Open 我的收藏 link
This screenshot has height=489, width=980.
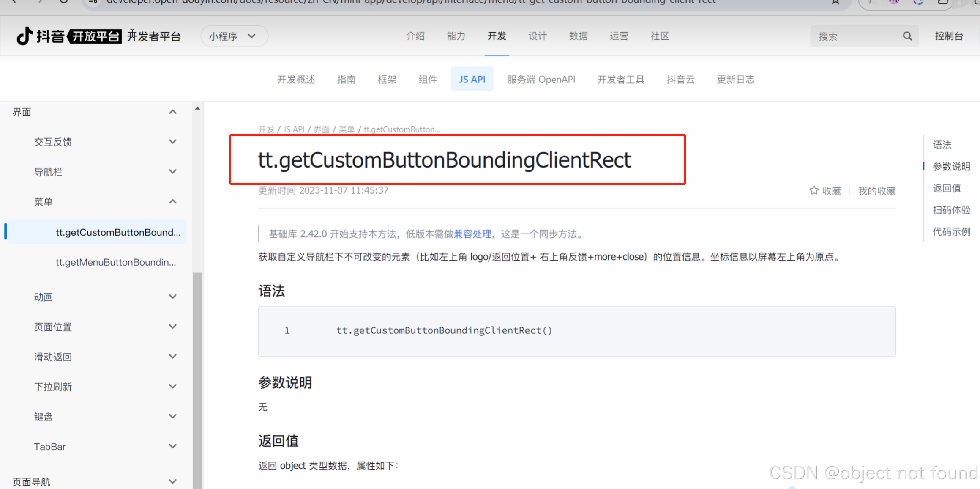(876, 191)
